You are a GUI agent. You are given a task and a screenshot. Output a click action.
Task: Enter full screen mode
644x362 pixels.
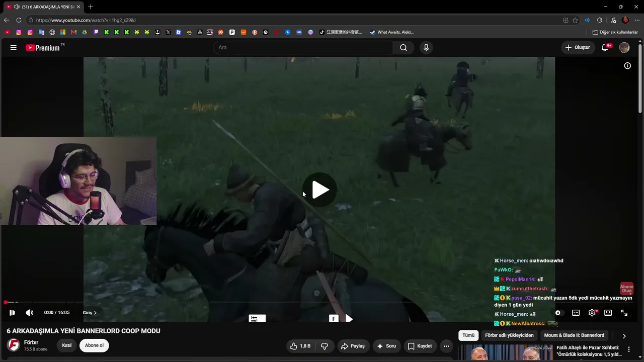tap(624, 313)
